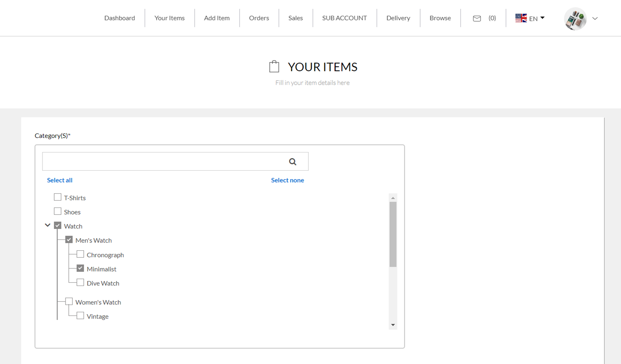Click the Men's Watch label text

click(x=94, y=241)
